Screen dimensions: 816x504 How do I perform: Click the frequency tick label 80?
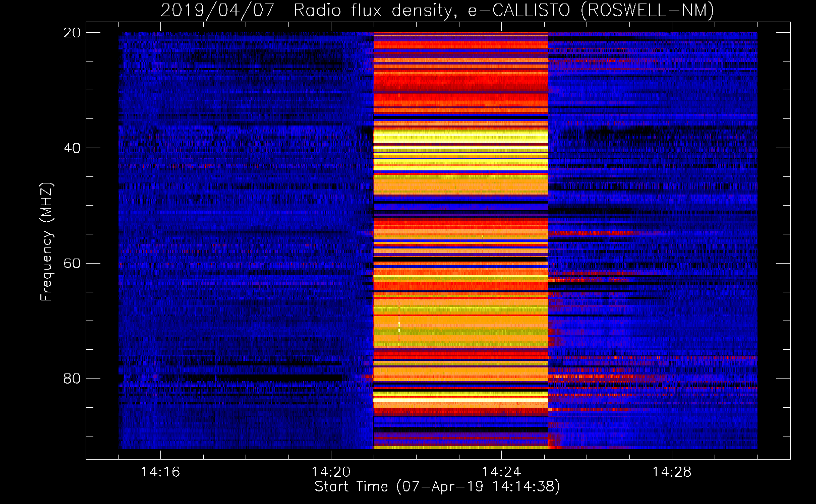coord(72,379)
